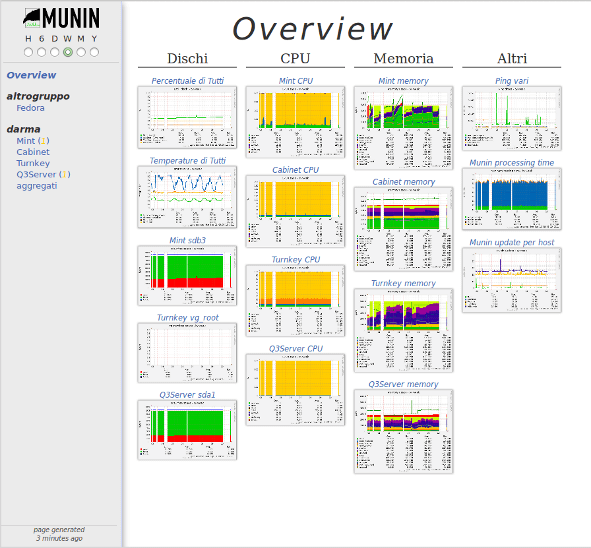Open the Temperature di Tutti graph thumbnail
591x548 pixels.
click(187, 197)
